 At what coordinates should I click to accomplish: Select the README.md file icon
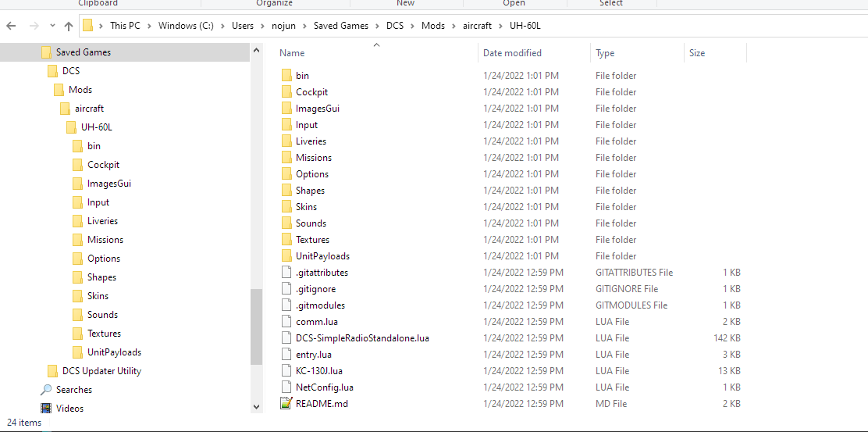(286, 404)
